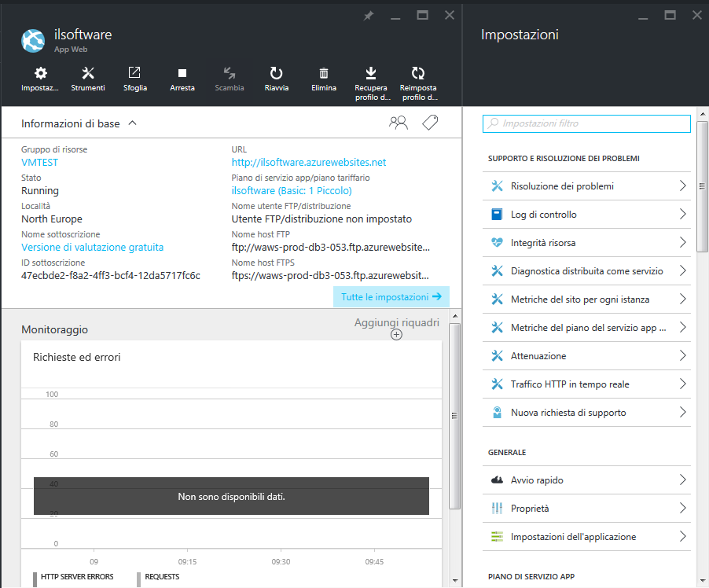
Task: Click the Scambia swap icon
Action: tap(230, 73)
